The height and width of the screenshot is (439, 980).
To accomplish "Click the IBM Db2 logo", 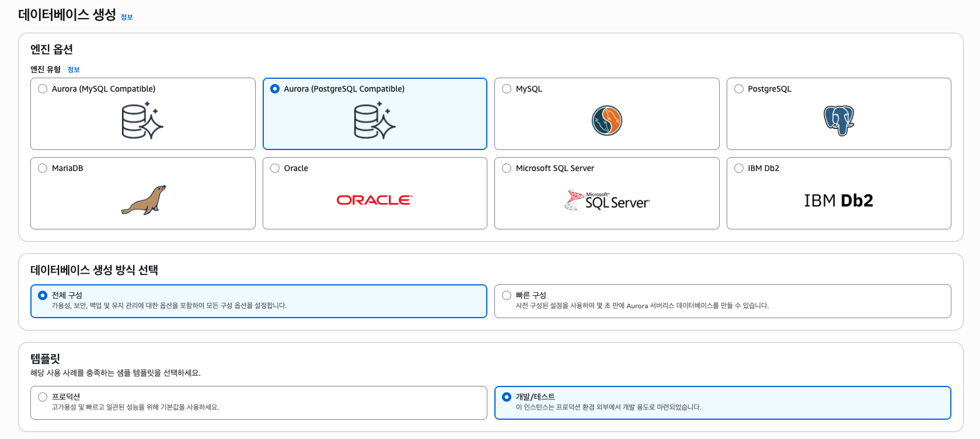I will 839,201.
